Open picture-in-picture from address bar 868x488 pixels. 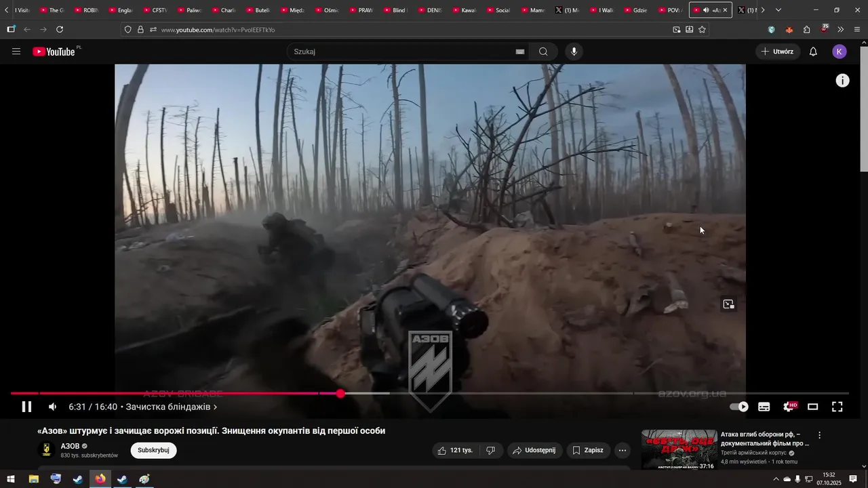(676, 29)
